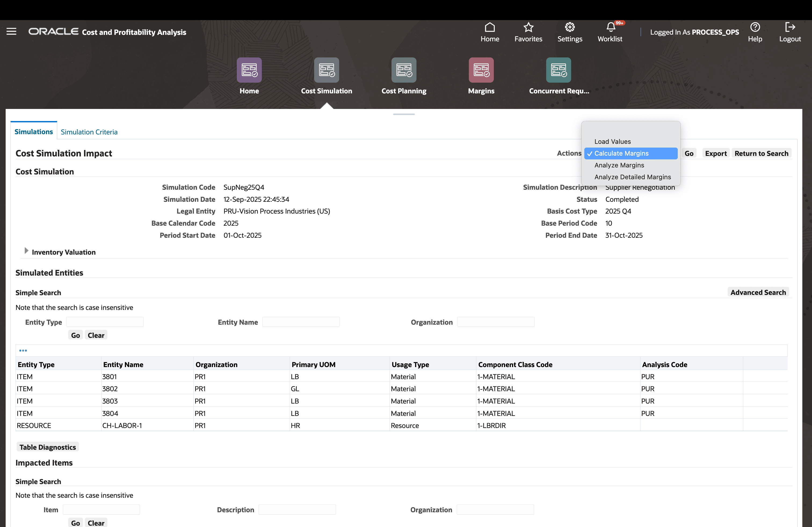Open the Settings gear icon
Screen dimensions: 812x527
pos(570,27)
